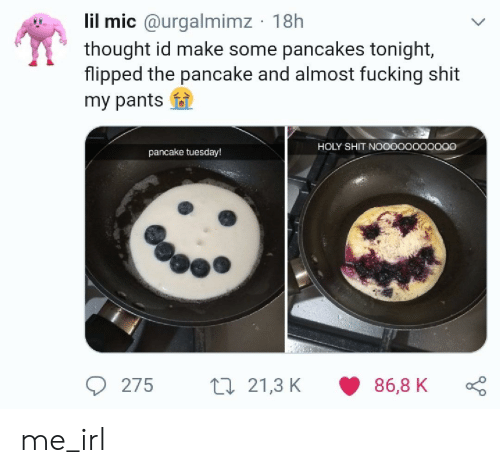Click the me_irl caption text
500x473 pixels.
tap(63, 440)
